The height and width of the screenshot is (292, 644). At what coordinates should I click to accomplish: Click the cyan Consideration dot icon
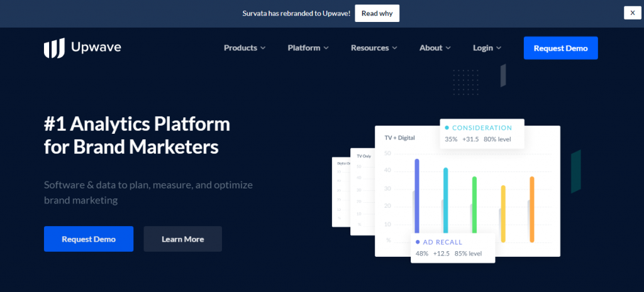447,127
